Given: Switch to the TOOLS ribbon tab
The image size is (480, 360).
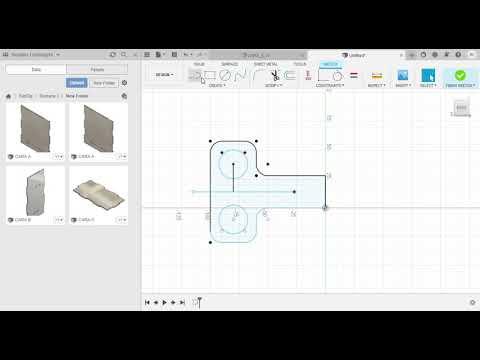Looking at the screenshot, I should (299, 64).
